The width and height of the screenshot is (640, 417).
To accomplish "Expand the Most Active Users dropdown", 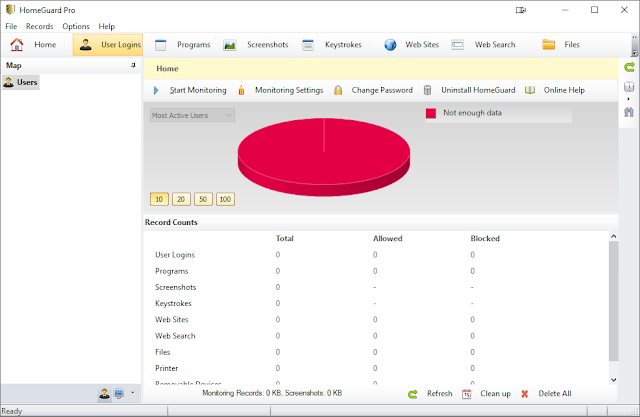I will tap(192, 115).
